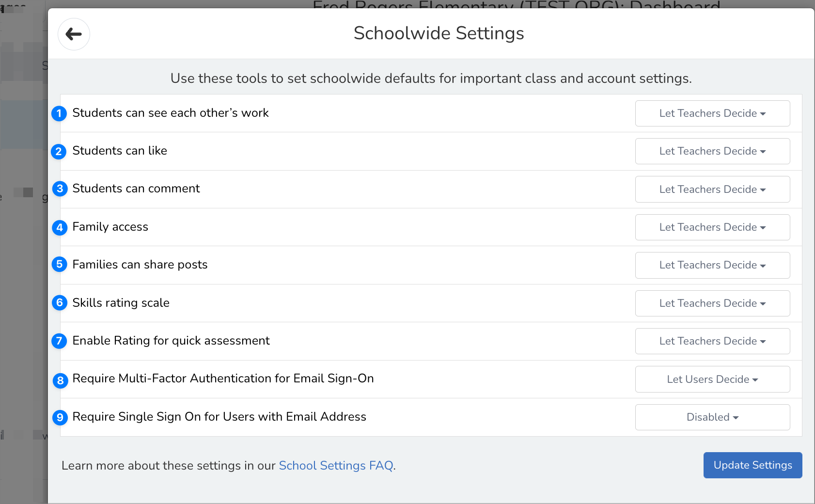Click Require Single Sign On for Users text
The height and width of the screenshot is (504, 815).
[x=219, y=417]
